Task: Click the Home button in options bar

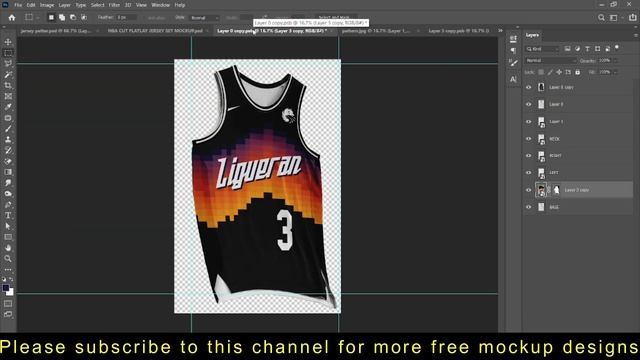Action: pos(12,18)
